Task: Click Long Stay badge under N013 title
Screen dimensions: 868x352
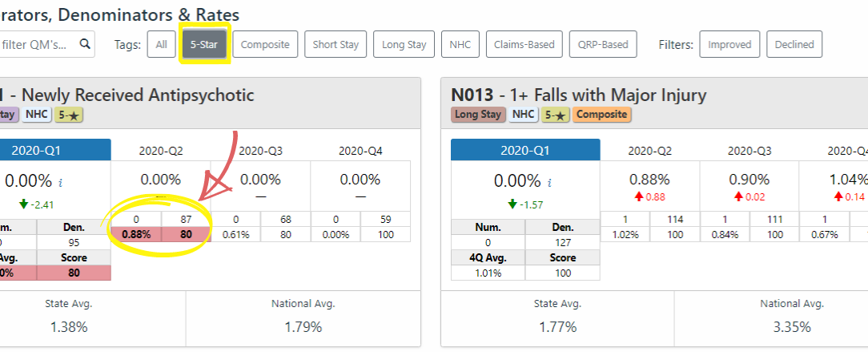Action: (x=478, y=115)
